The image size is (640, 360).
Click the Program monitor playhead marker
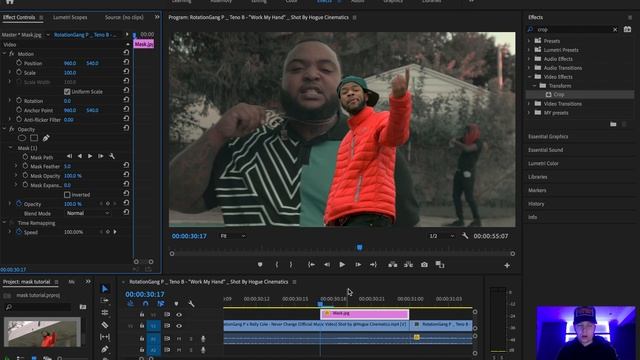[360, 247]
